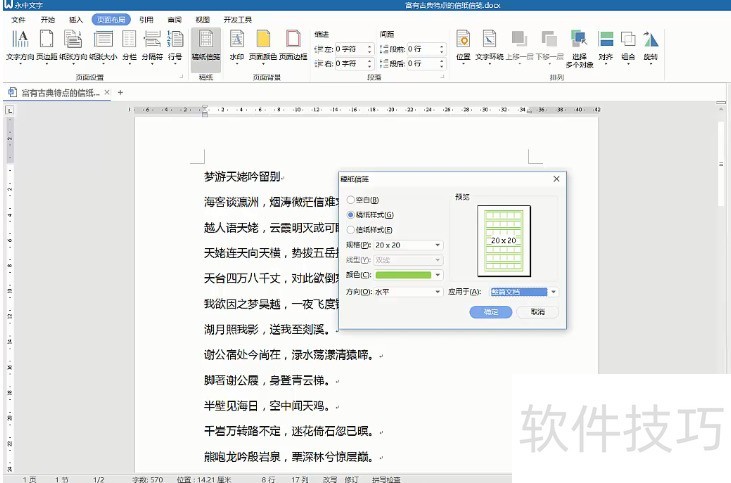
Task: Open the 纸张大小 paper size tool
Action: click(x=103, y=46)
